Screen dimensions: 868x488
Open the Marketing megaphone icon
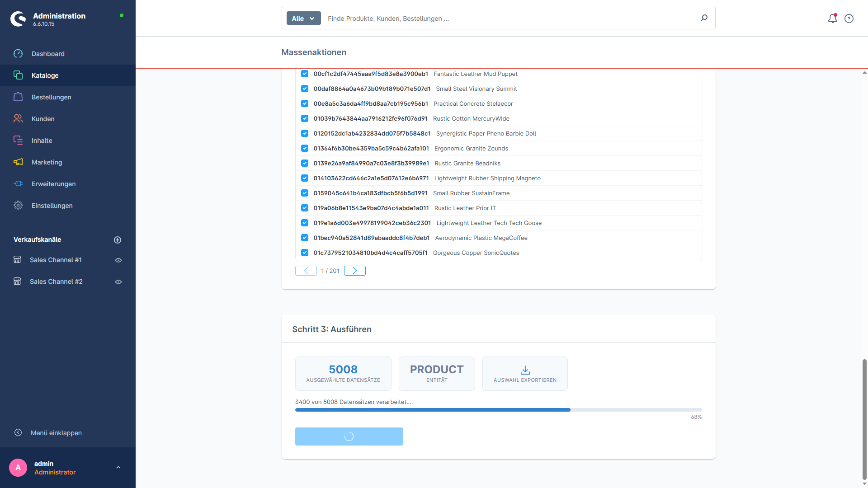(x=18, y=162)
